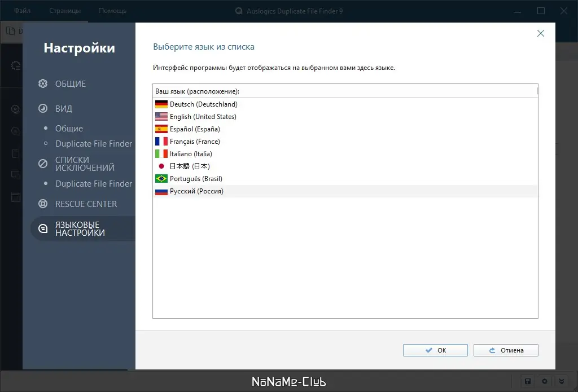This screenshot has height=392, width=578.
Task: Click the double chevron icon in status bar
Action: pos(562,381)
